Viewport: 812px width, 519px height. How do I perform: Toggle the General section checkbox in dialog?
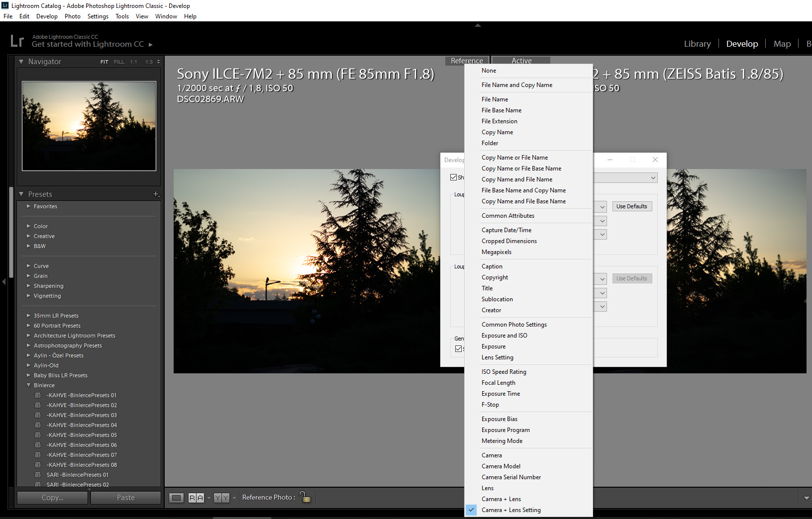tap(458, 349)
